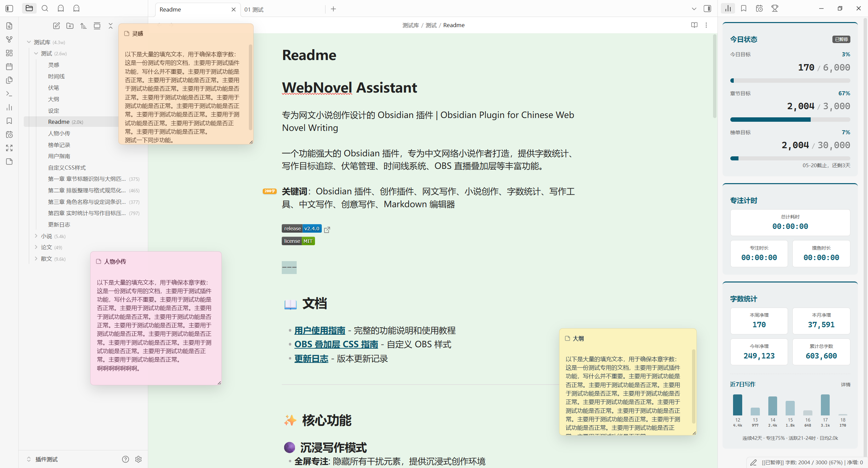Open graph view from the left ribbon
Viewport: 868px width, 468px height.
pyautogui.click(x=9, y=39)
